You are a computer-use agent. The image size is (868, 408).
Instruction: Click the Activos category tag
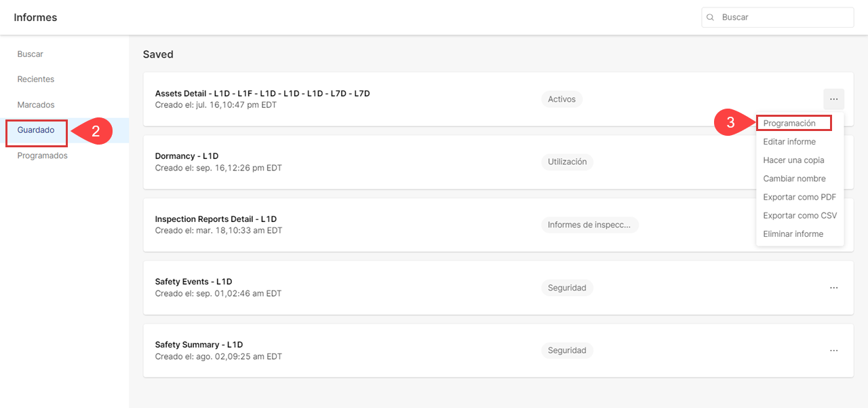(561, 99)
